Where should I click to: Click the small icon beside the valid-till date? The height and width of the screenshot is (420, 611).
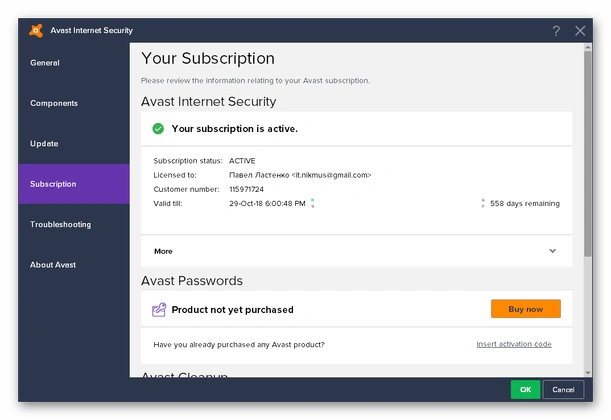tap(312, 203)
